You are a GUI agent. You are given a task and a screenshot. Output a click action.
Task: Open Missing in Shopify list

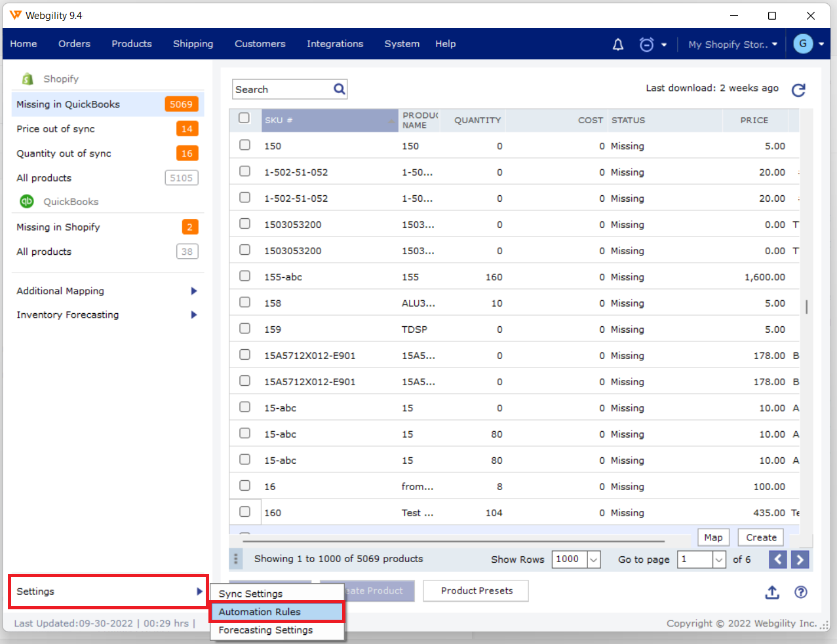[107, 227]
